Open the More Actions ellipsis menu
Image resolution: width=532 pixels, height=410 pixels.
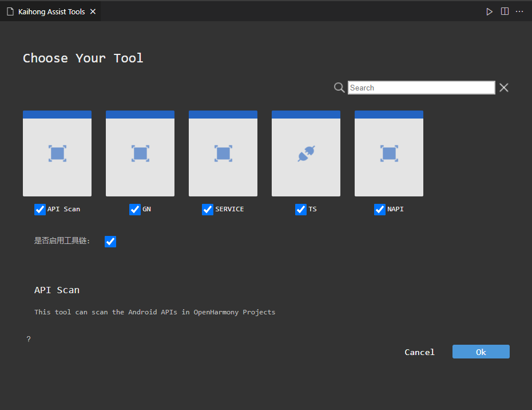(x=519, y=11)
